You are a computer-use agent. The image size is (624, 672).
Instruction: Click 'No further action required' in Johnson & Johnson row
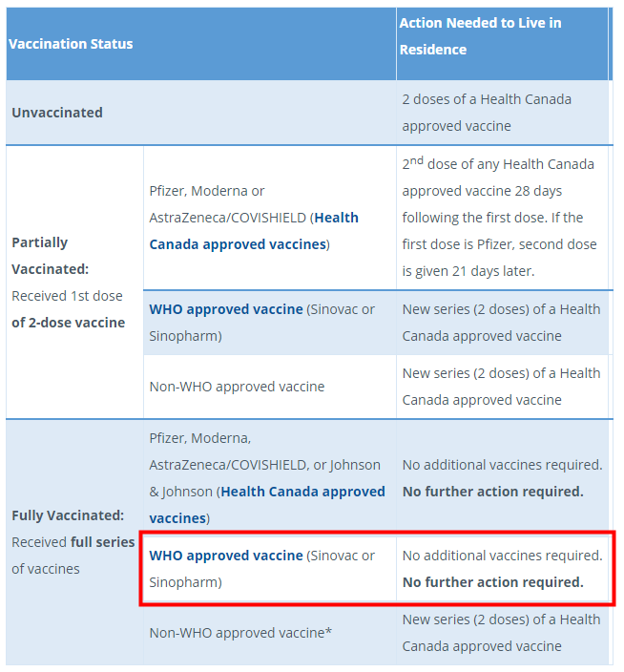tap(492, 492)
